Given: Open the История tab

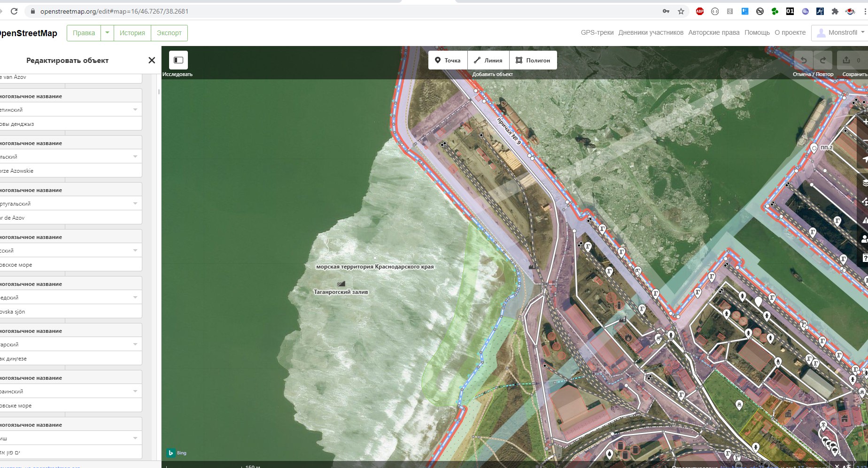Looking at the screenshot, I should click(x=132, y=33).
